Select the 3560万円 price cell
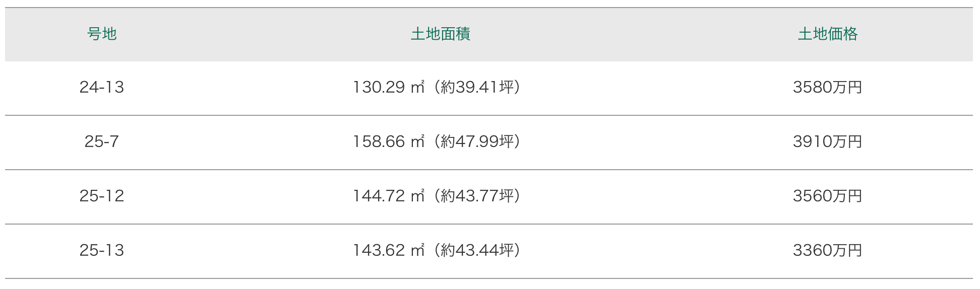This screenshot has height=289, width=980. 827,196
